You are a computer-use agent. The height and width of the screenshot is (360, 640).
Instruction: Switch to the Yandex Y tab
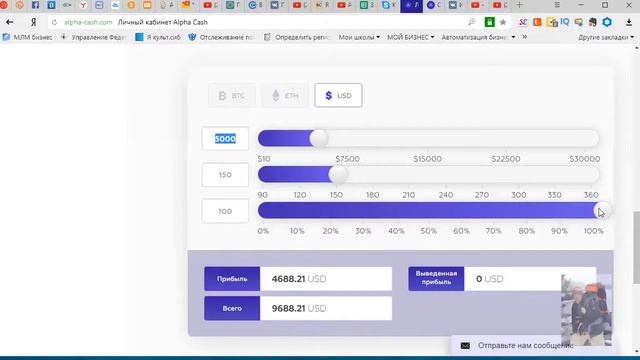[83, 5]
